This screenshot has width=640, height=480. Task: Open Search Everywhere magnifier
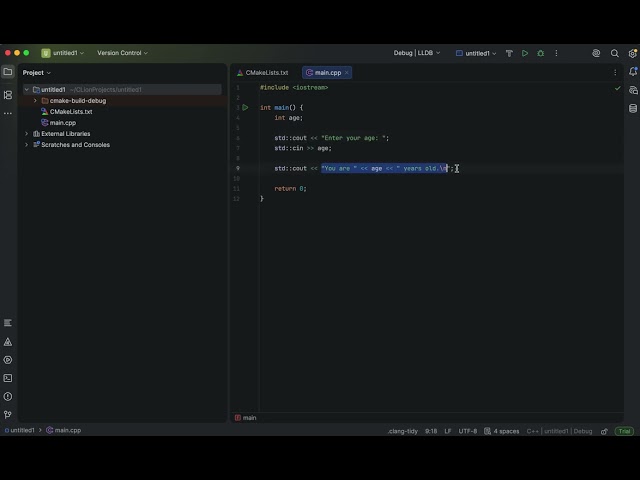click(615, 53)
